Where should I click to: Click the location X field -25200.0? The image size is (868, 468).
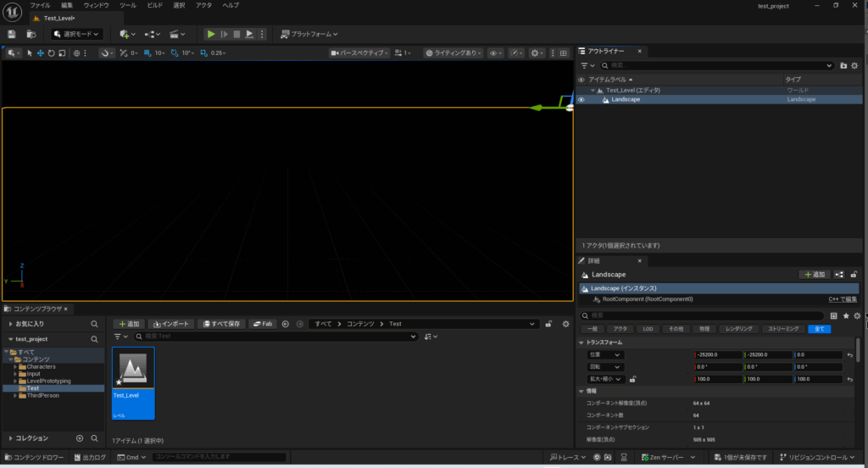719,355
